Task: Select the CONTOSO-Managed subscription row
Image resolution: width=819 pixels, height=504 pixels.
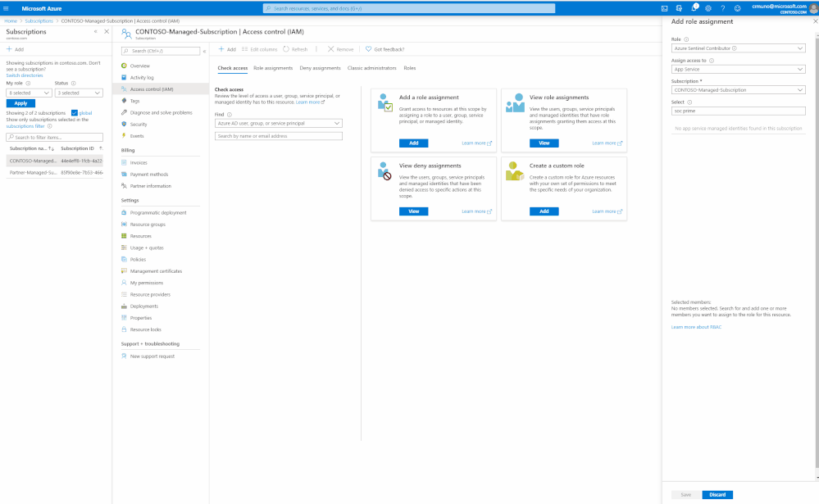Action: pos(55,161)
